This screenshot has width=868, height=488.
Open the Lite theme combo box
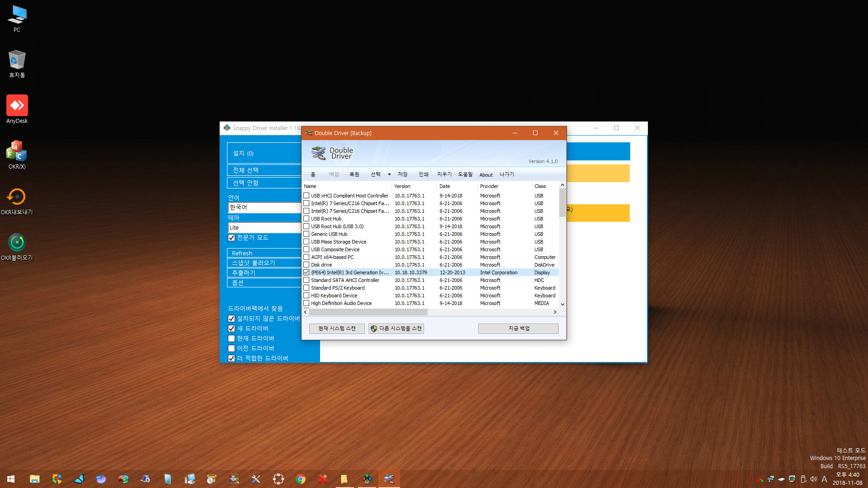coord(264,227)
